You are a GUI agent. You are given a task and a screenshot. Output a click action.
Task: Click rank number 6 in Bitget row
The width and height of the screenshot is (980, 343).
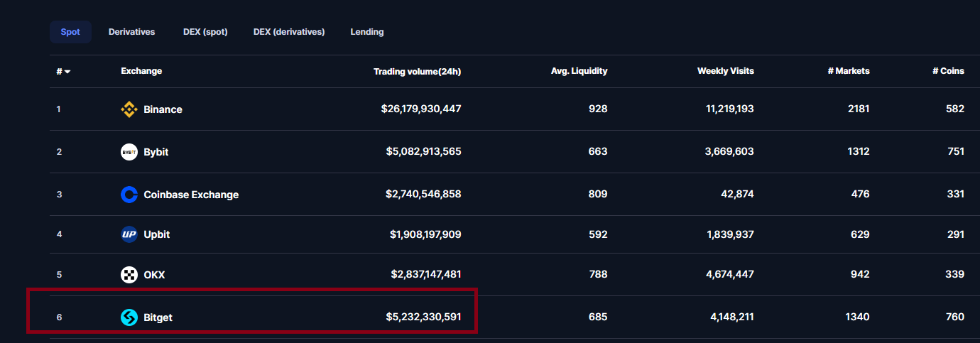click(x=59, y=317)
